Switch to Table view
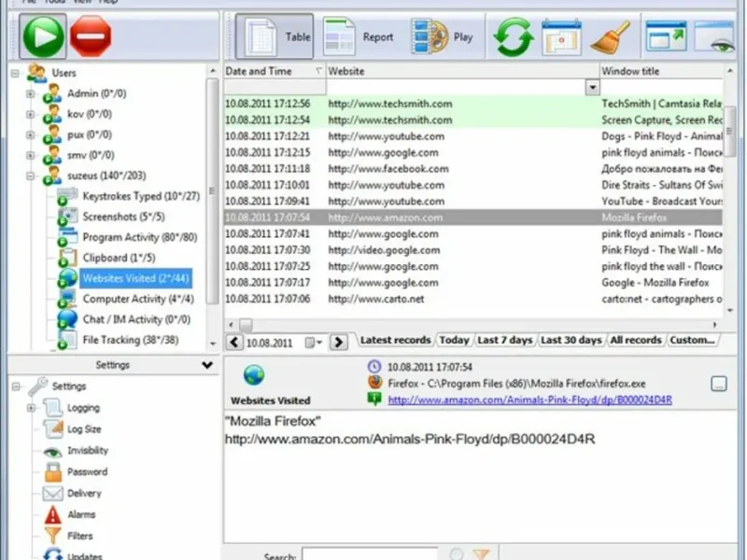 tap(275, 36)
